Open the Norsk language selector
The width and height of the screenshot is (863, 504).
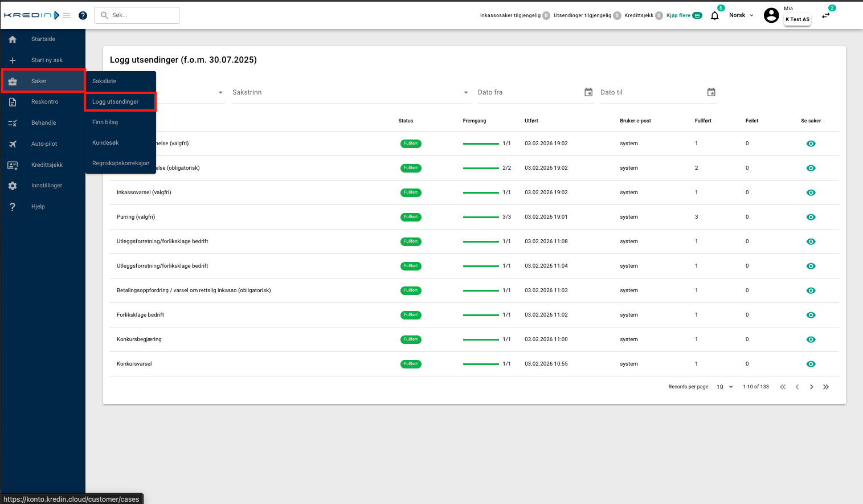pyautogui.click(x=741, y=15)
